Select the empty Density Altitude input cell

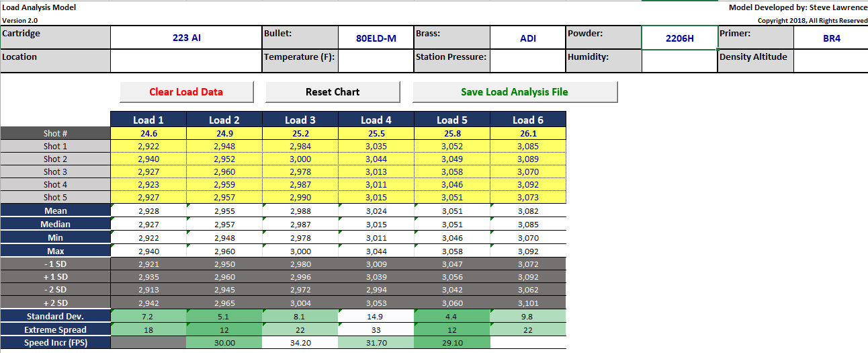coord(831,61)
